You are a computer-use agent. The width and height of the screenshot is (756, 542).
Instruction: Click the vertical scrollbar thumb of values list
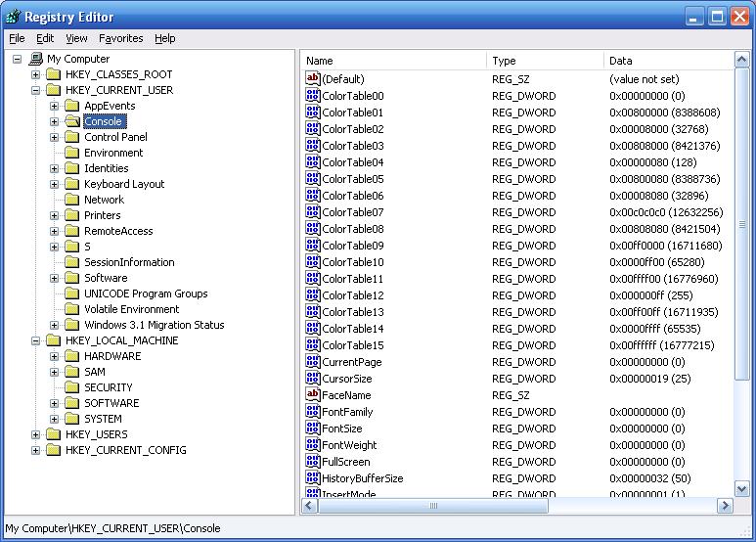coord(741,224)
